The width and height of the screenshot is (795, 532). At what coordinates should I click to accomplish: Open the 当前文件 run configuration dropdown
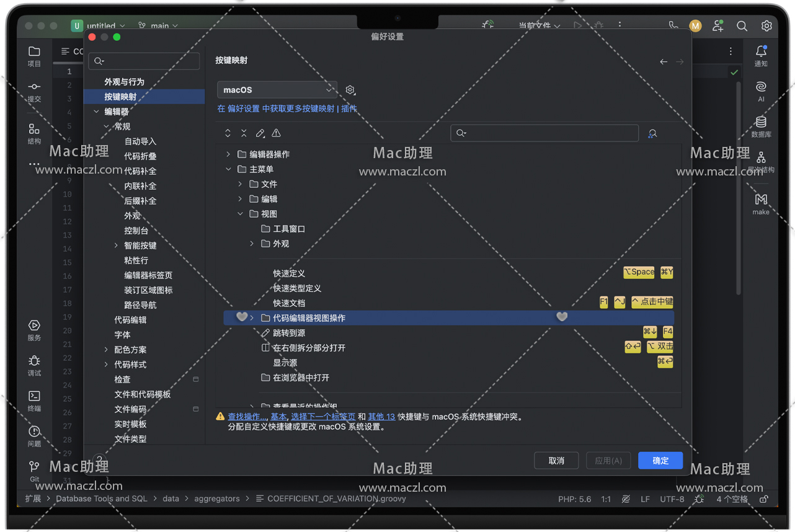(539, 26)
